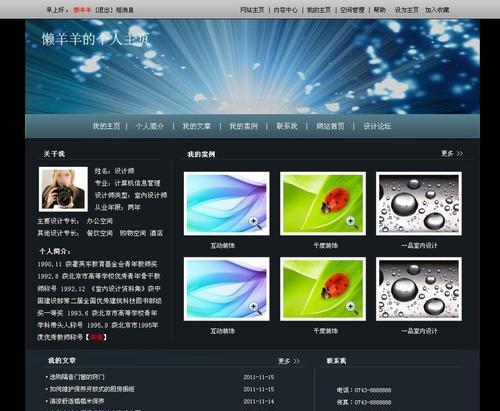Click the second-row 互动装饰 caption
Viewport: 500px width, 411px height.
(x=223, y=331)
